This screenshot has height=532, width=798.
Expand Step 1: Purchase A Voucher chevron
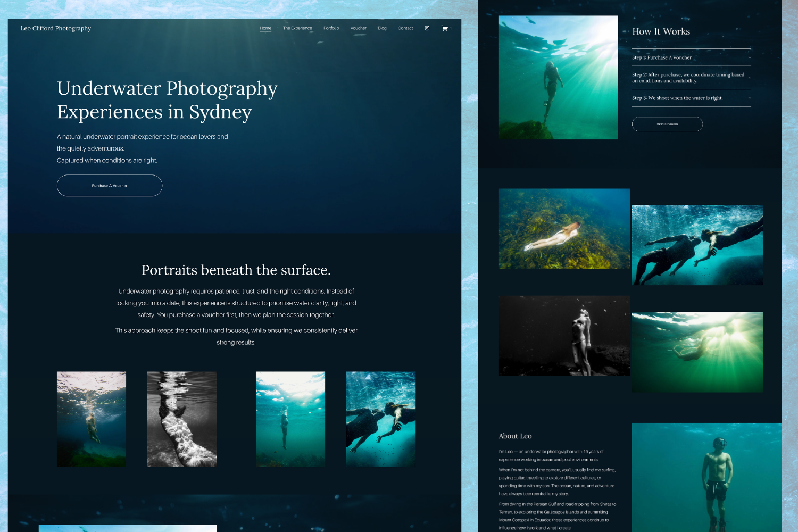[750, 57]
